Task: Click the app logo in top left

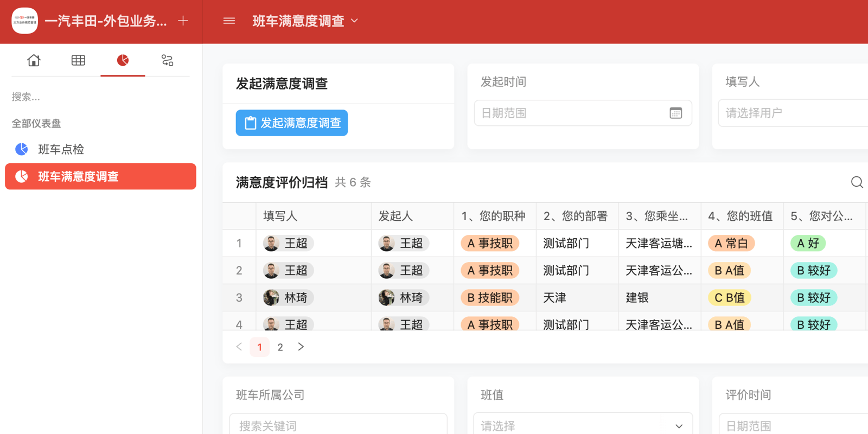Action: click(x=25, y=21)
